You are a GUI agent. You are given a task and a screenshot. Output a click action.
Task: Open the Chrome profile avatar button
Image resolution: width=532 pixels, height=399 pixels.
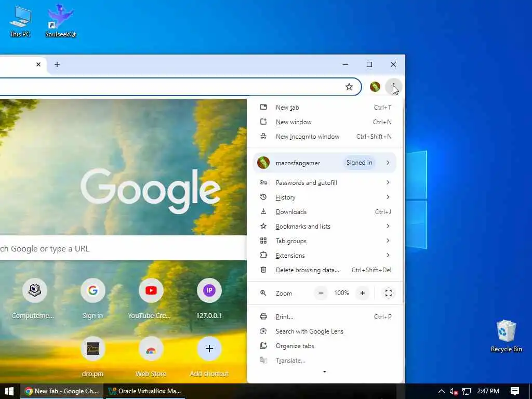(x=375, y=87)
